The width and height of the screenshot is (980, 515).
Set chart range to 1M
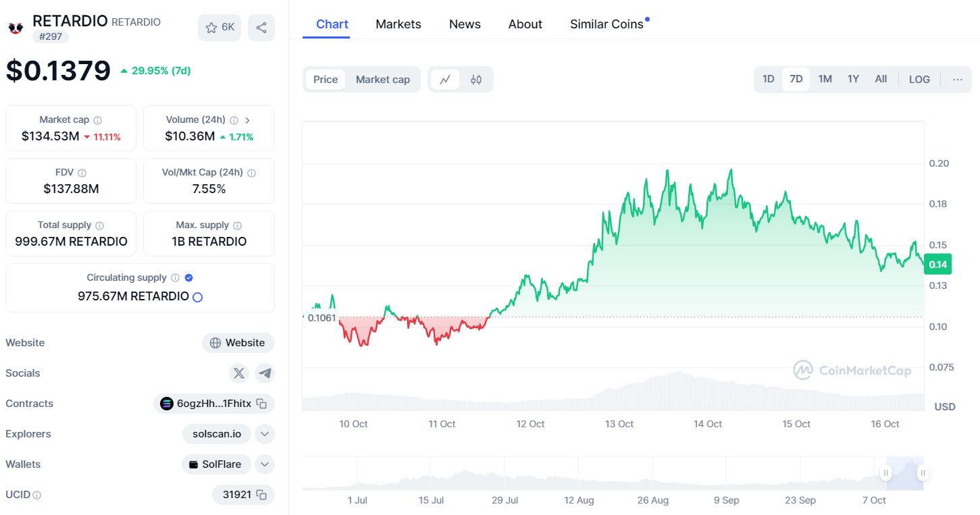coord(825,79)
